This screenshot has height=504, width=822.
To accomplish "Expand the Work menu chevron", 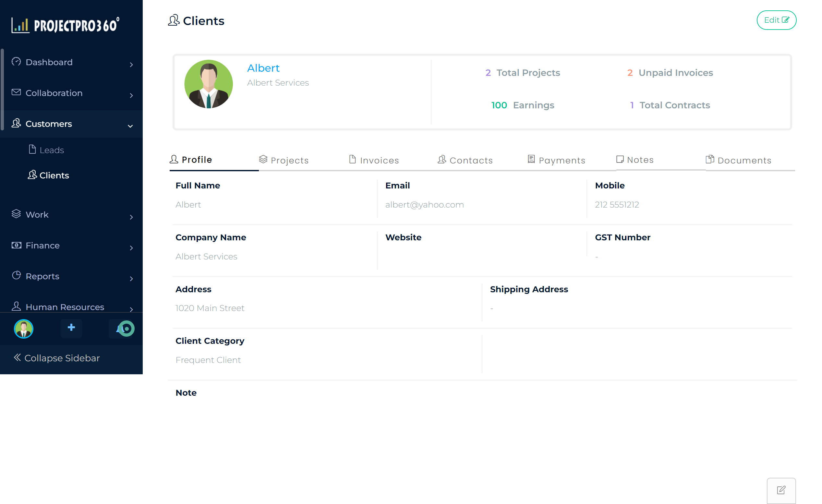I will tap(131, 217).
